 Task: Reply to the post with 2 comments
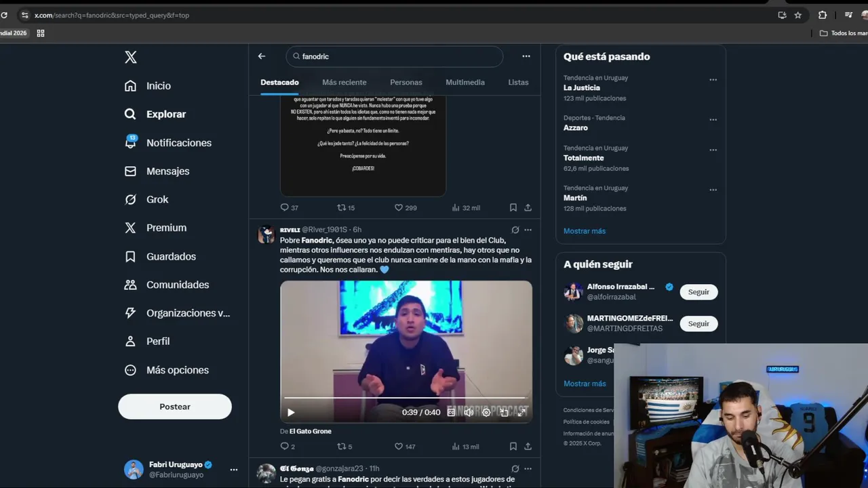point(288,447)
